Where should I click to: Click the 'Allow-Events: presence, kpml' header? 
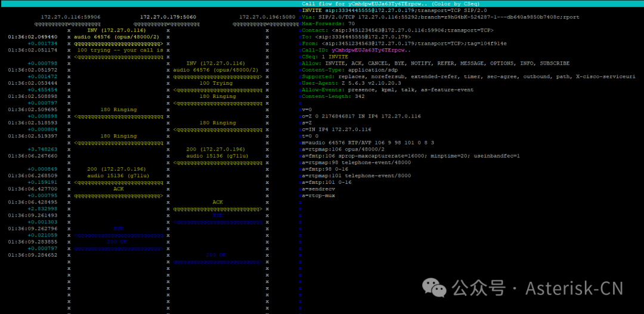[x=388, y=90]
